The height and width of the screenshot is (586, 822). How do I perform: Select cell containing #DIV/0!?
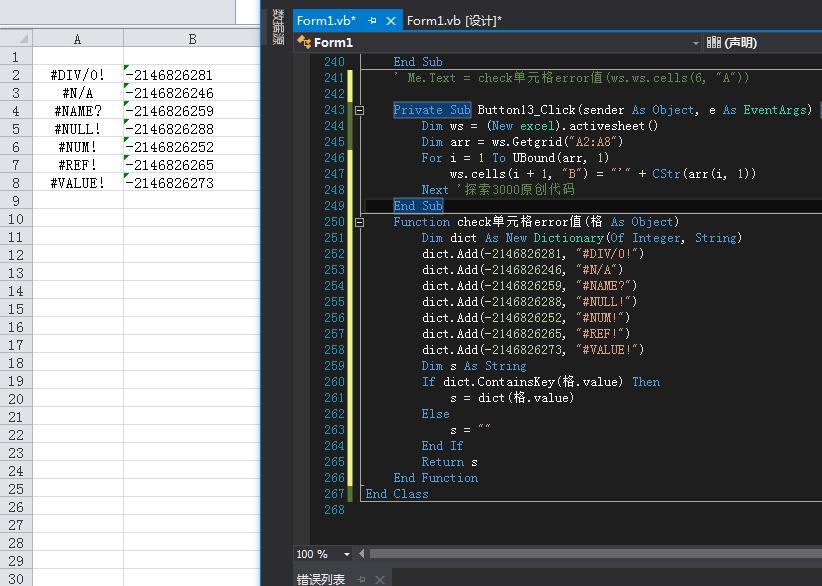click(78, 75)
